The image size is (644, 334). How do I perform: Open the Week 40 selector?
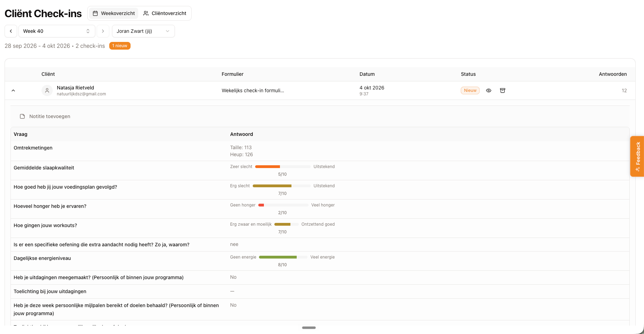point(57,31)
